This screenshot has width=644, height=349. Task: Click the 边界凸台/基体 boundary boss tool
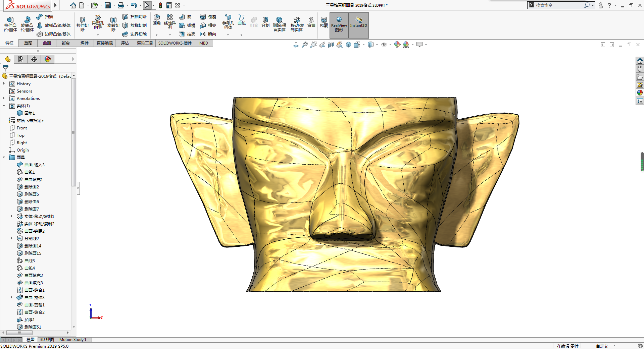54,34
